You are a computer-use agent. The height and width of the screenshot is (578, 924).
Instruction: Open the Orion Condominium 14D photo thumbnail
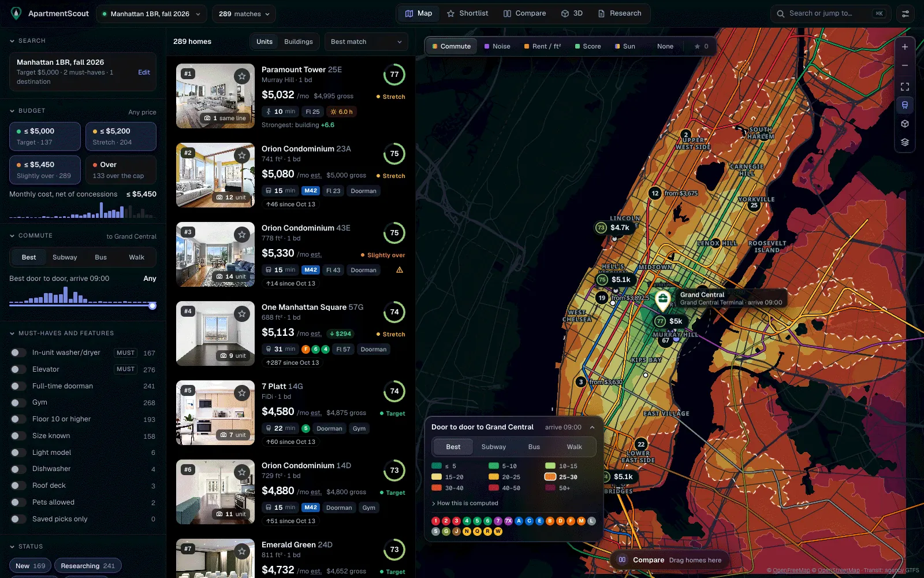click(x=215, y=492)
